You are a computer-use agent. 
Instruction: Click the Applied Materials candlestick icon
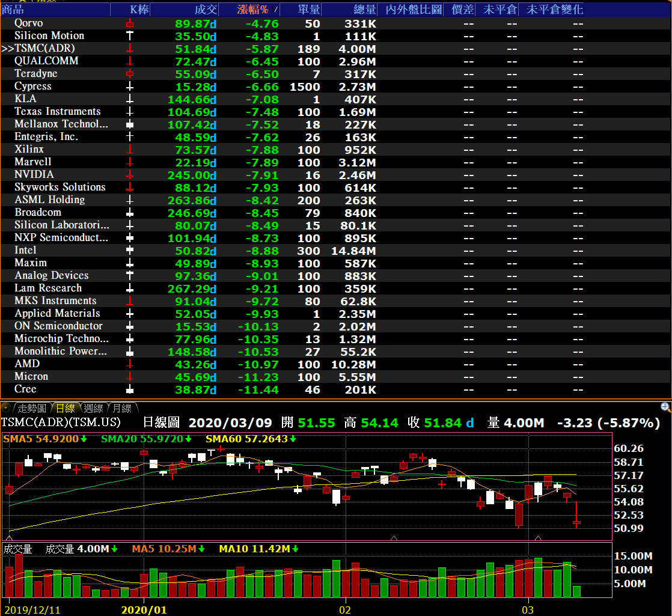click(x=130, y=314)
